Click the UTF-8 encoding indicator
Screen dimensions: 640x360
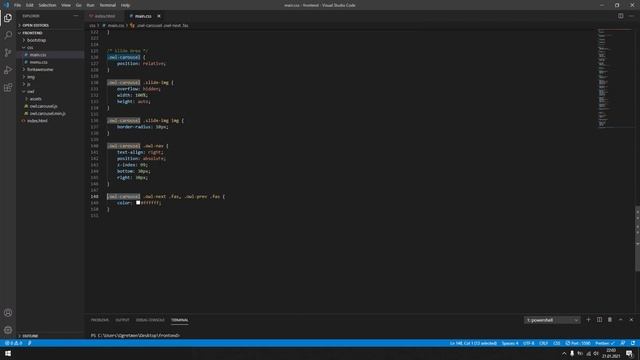point(528,343)
